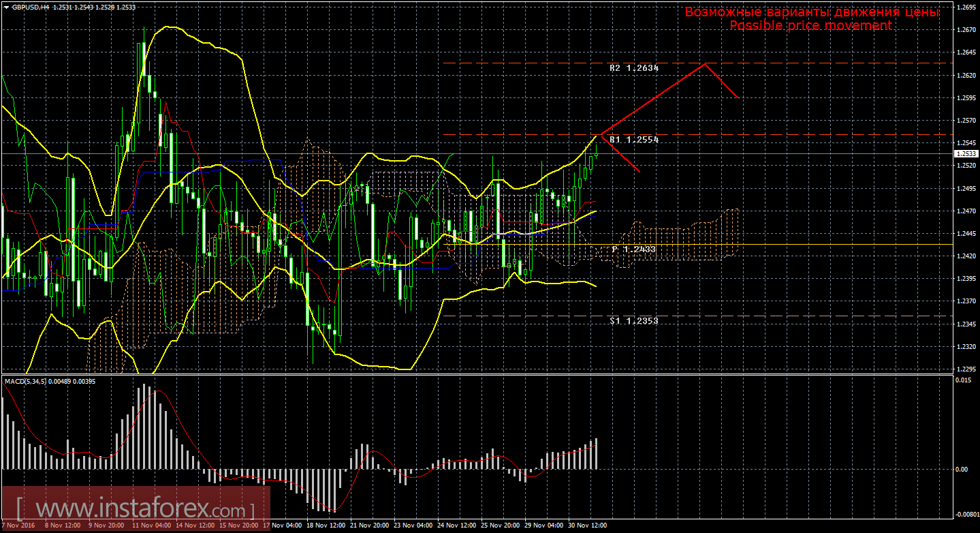Click the 30 Nov 12:00 time marker
980x533 pixels.
(x=588, y=526)
